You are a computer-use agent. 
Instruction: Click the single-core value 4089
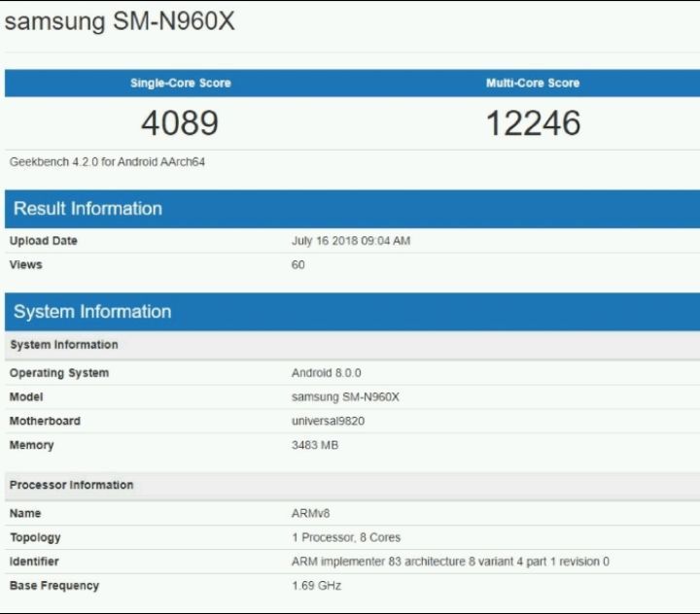[180, 123]
